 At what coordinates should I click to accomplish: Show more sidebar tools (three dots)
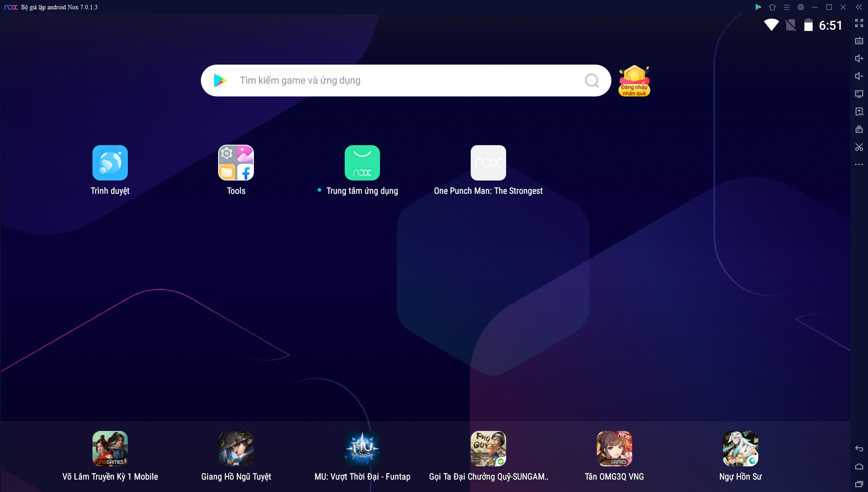click(x=859, y=165)
